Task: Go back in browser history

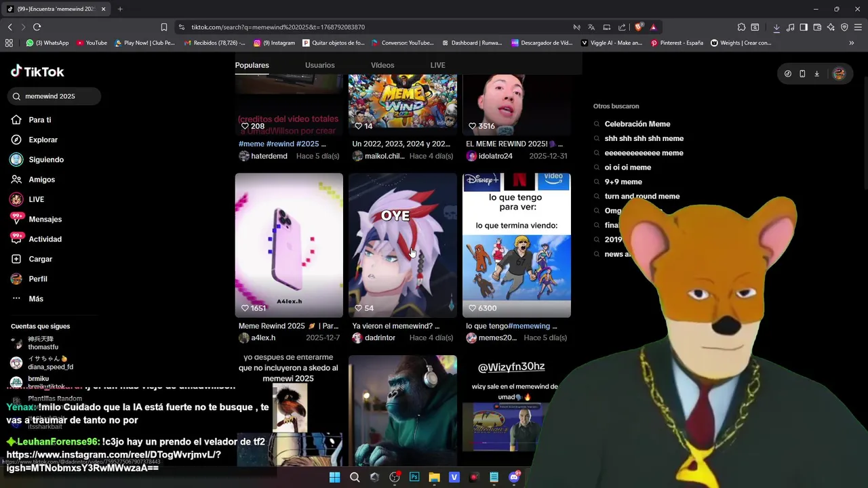Action: 9,27
